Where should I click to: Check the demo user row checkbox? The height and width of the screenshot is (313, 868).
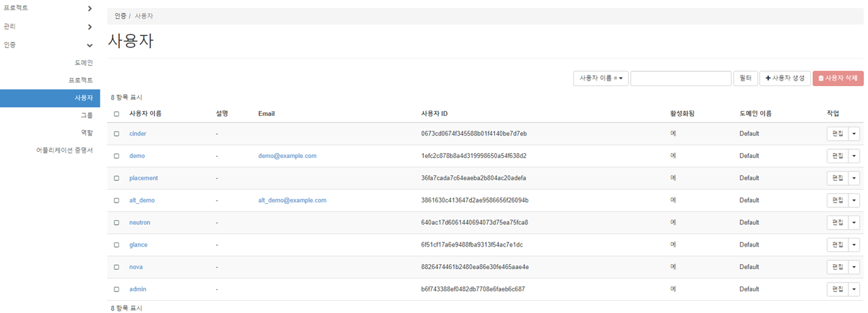point(117,156)
